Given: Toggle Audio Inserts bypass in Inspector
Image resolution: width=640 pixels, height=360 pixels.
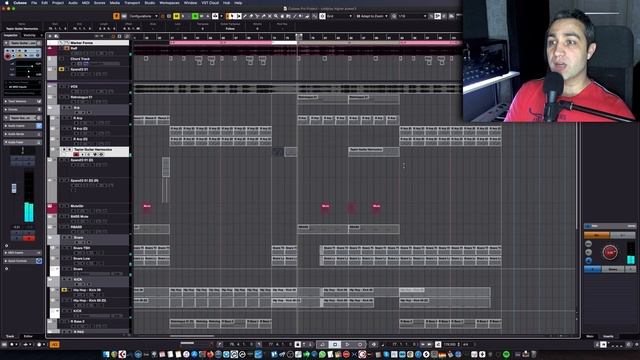Looking at the screenshot, I should (x=39, y=126).
